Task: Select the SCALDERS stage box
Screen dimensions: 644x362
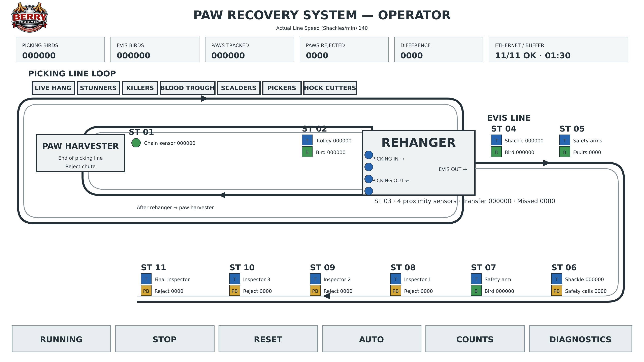Action: point(239,88)
